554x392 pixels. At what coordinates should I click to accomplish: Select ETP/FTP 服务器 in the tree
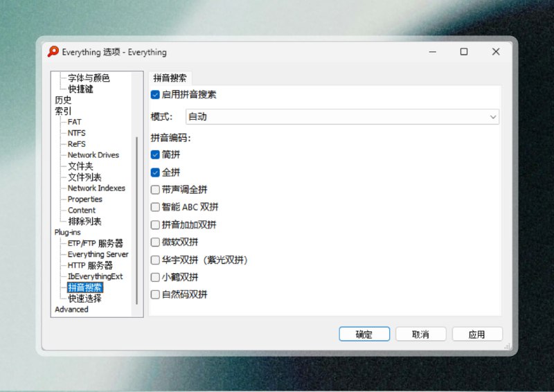coord(96,243)
